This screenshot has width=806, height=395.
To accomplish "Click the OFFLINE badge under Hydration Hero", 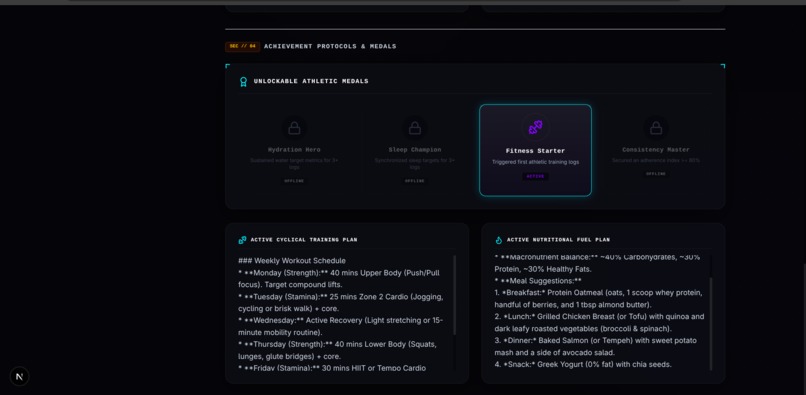I will (294, 181).
